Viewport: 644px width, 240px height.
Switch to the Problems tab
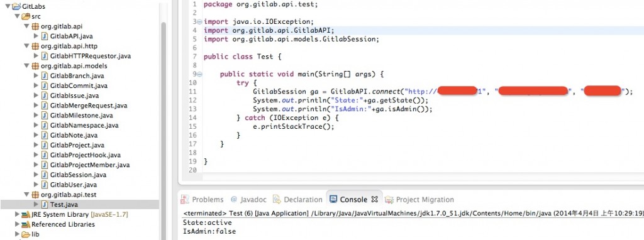(203, 200)
